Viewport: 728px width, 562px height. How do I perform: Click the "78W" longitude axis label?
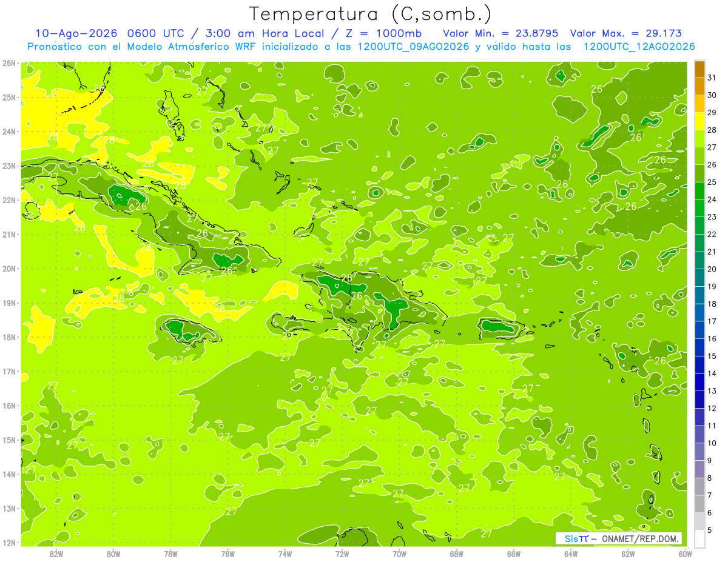tap(170, 554)
